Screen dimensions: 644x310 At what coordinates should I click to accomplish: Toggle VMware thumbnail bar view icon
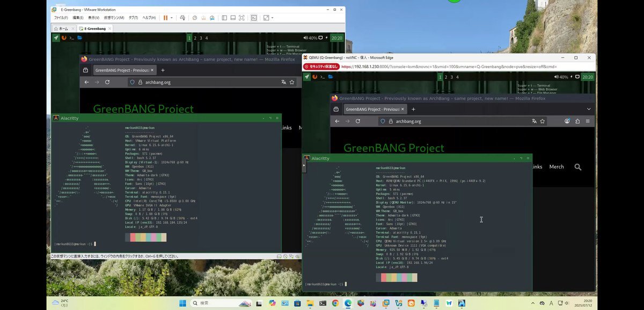click(x=233, y=18)
